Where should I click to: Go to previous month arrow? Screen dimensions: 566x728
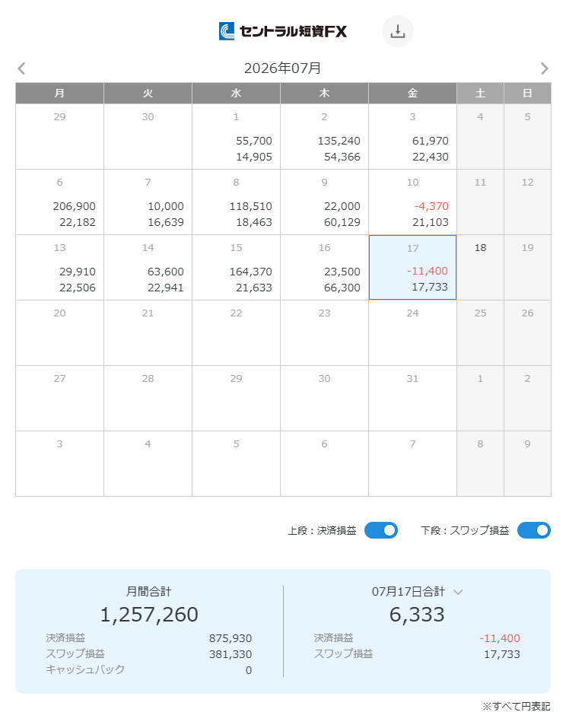(21, 68)
